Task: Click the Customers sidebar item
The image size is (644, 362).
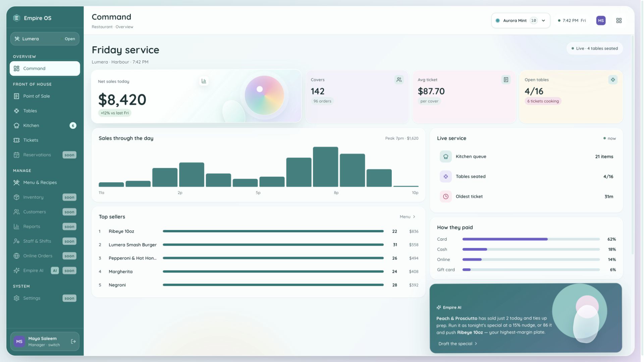Action: (x=45, y=212)
